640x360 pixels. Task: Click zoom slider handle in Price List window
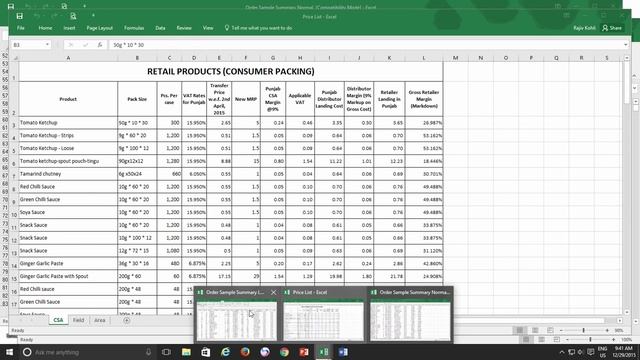click(584, 330)
